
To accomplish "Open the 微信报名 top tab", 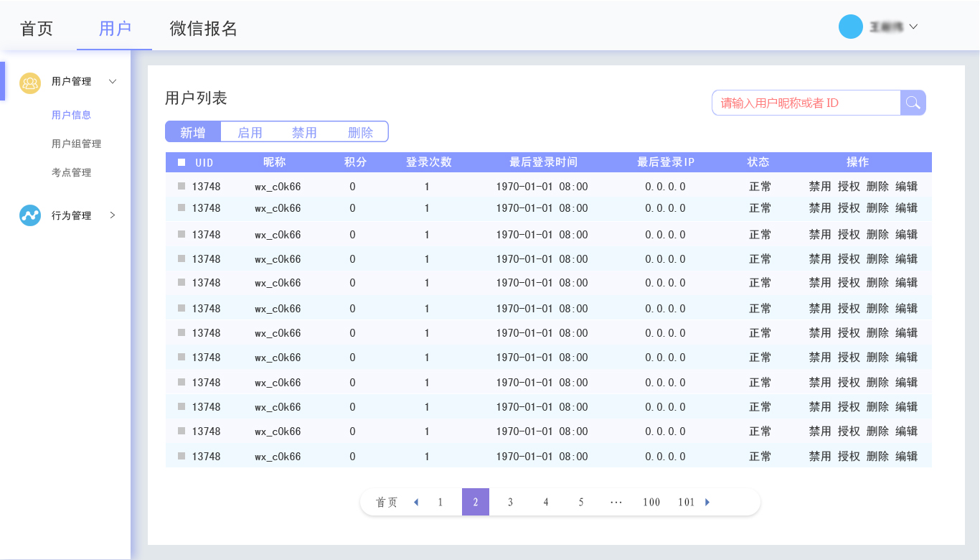I will [x=204, y=29].
